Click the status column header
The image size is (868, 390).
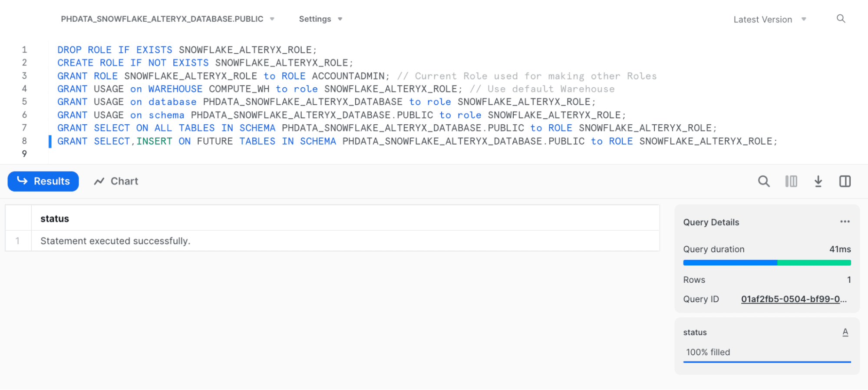(x=55, y=218)
